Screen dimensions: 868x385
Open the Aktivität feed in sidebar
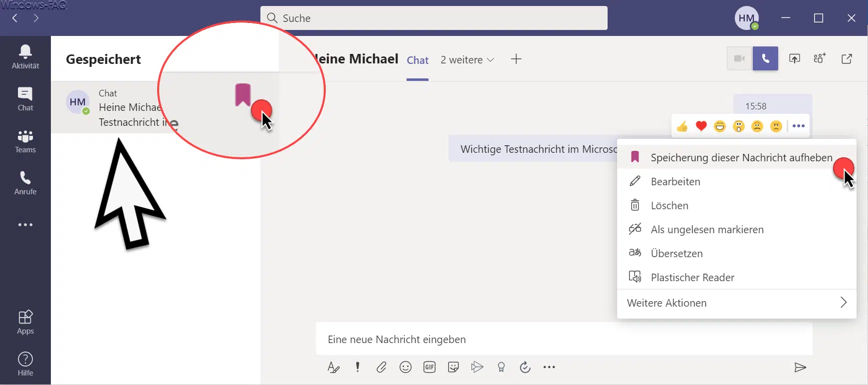pos(25,57)
